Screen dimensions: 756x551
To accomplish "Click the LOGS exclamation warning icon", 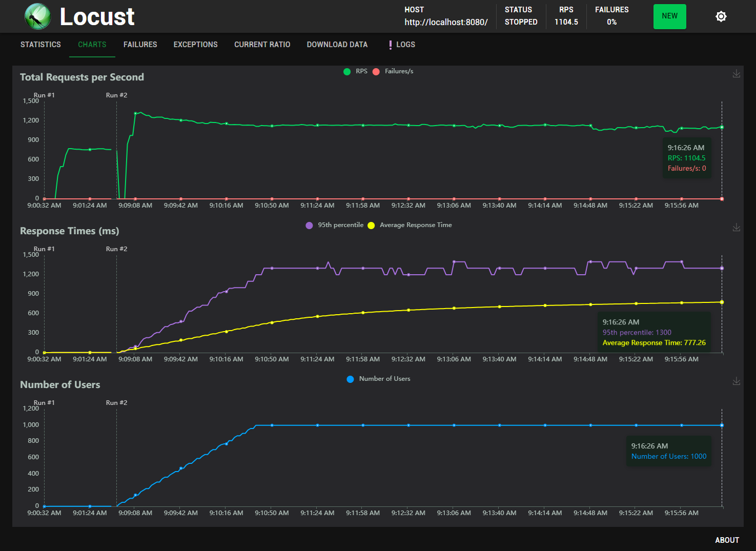I will tap(391, 45).
